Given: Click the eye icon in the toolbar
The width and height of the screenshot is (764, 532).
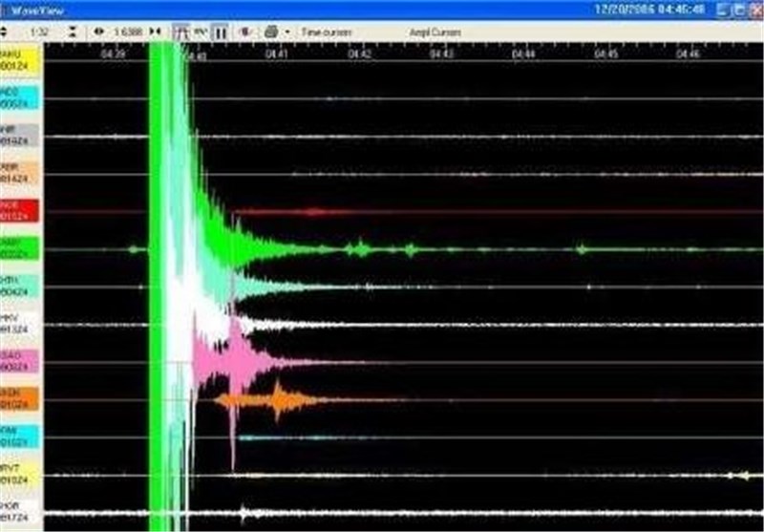Looking at the screenshot, I should (x=99, y=32).
